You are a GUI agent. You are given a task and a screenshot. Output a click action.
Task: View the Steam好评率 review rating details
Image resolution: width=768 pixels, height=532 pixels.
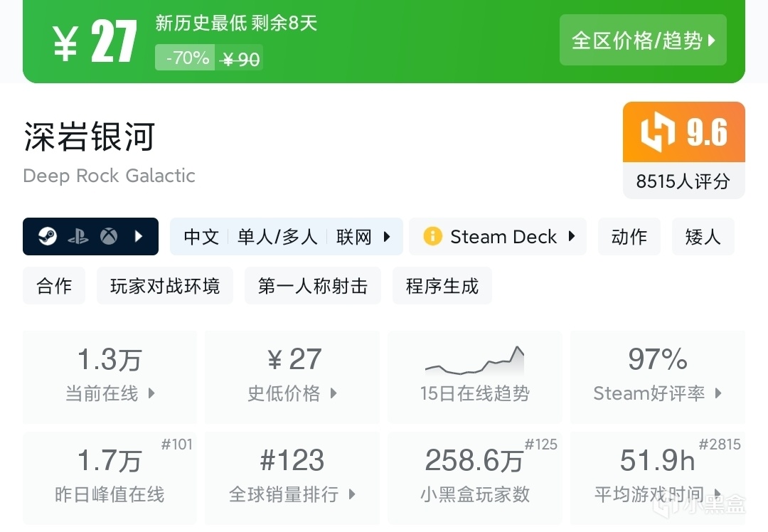coord(657,376)
